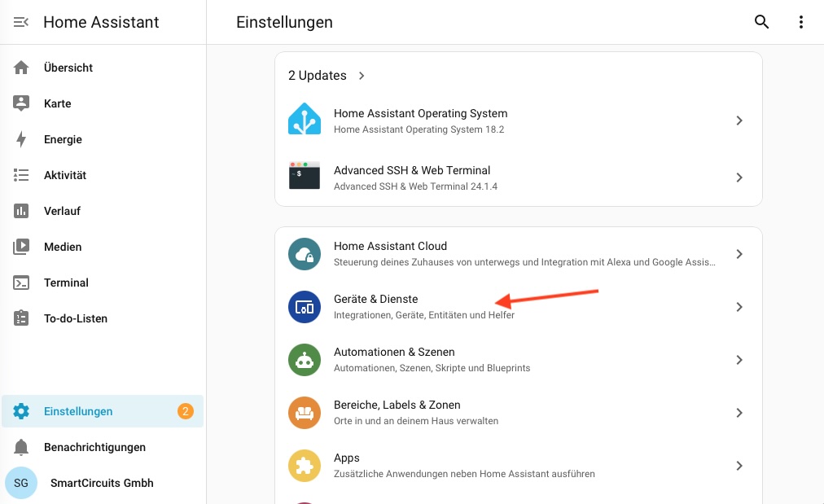Click the Verlauf chart icon
Image resolution: width=824 pixels, height=504 pixels.
(21, 211)
